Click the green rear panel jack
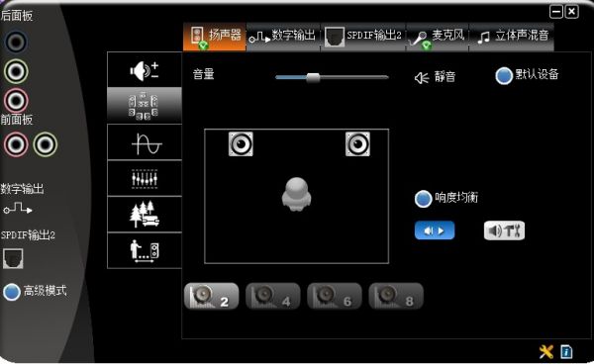The width and height of the screenshot is (594, 364). [16, 71]
